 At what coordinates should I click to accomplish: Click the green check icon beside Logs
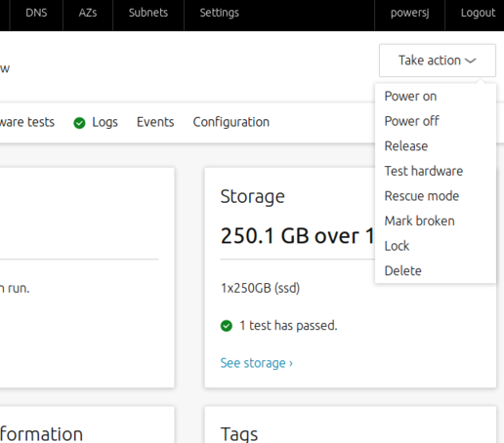tap(79, 123)
